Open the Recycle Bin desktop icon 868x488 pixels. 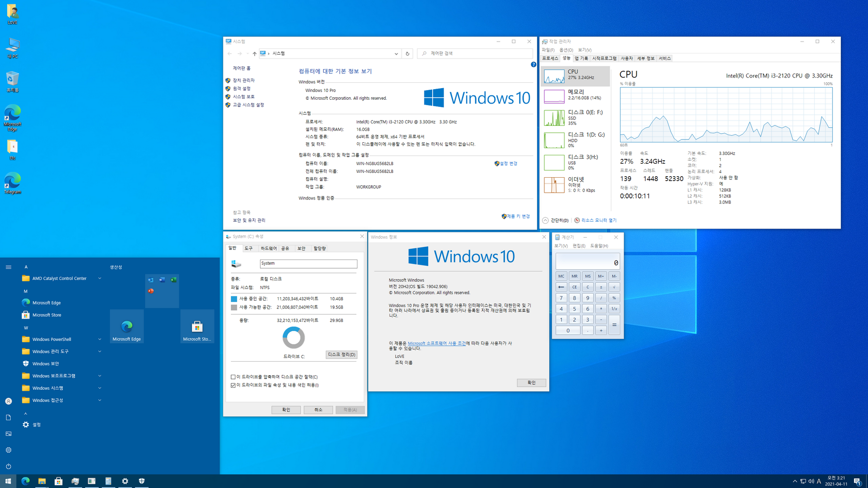point(13,82)
